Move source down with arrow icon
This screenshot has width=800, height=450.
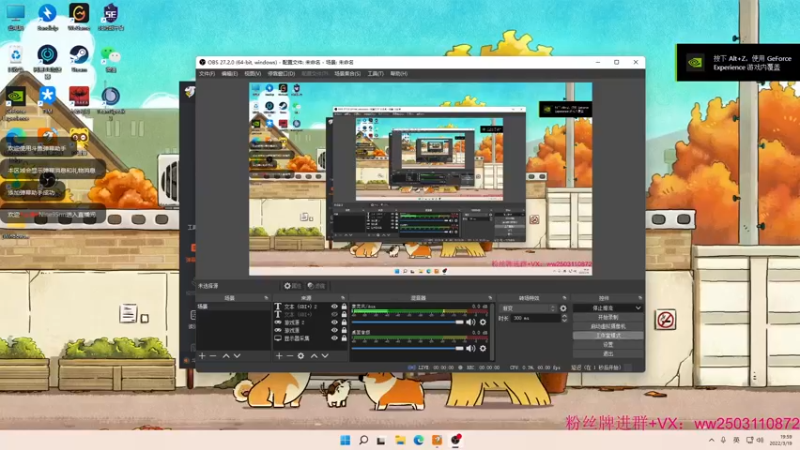pos(325,356)
